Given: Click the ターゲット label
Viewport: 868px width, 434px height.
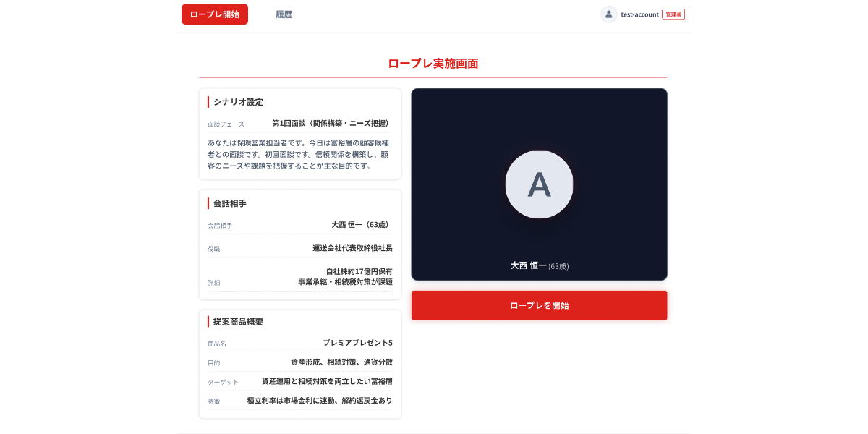Looking at the screenshot, I should (223, 382).
